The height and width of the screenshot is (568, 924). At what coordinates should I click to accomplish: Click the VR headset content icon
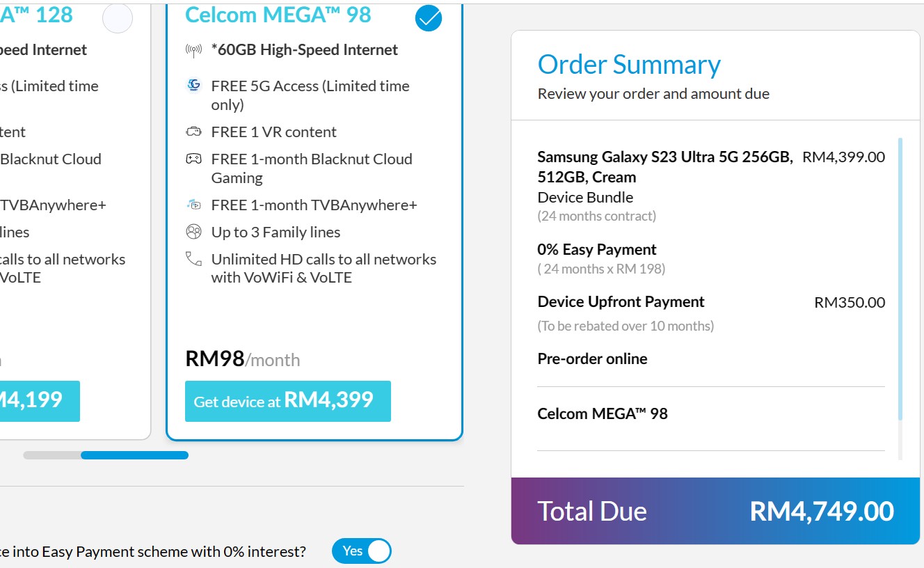[x=193, y=132]
